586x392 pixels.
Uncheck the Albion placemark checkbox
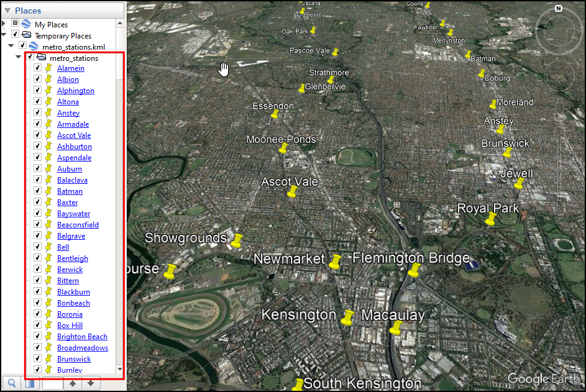coord(37,80)
